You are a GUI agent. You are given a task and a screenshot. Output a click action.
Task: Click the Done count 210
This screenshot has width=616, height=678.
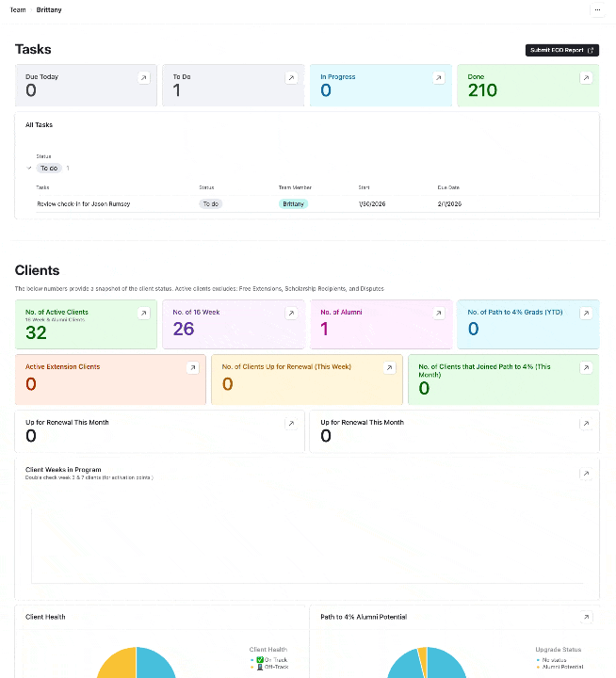(482, 90)
